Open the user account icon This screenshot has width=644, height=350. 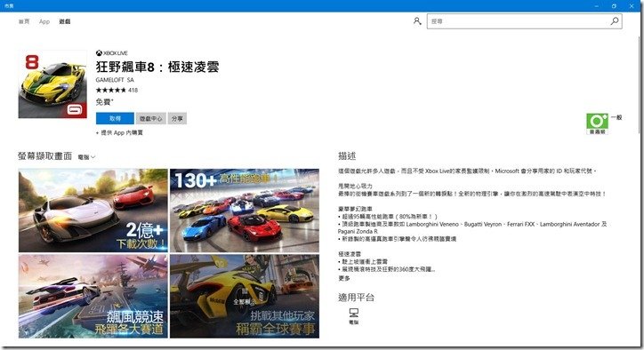pyautogui.click(x=417, y=21)
